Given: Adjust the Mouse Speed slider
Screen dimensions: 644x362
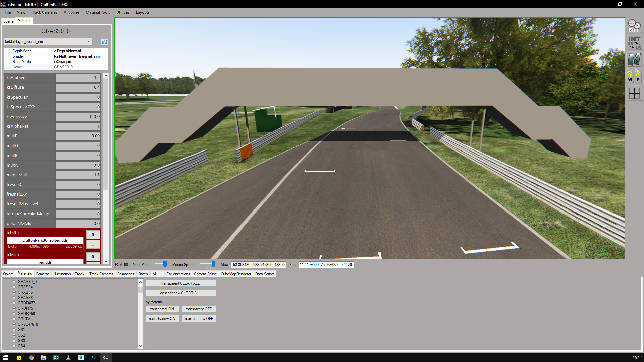Looking at the screenshot, I should click(x=213, y=264).
